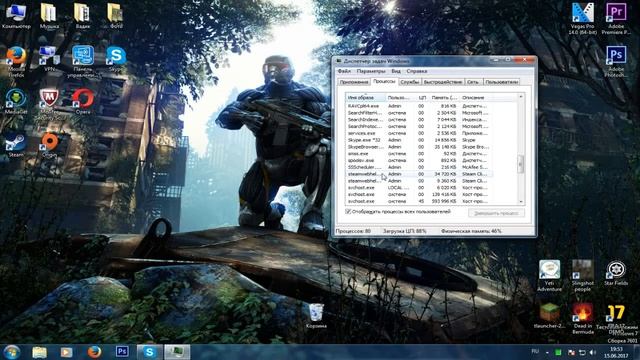
Task: Click process list scrollbar up arrow
Action: (x=521, y=97)
